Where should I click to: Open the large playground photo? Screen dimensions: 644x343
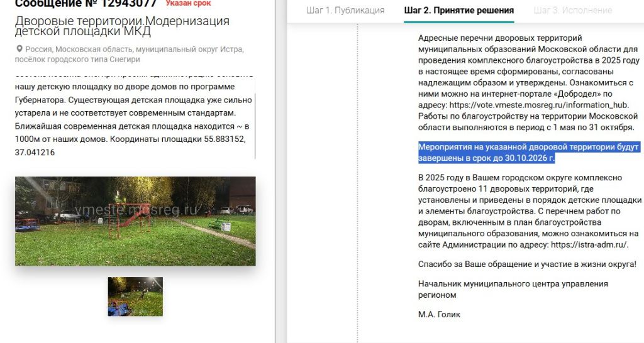[135, 220]
